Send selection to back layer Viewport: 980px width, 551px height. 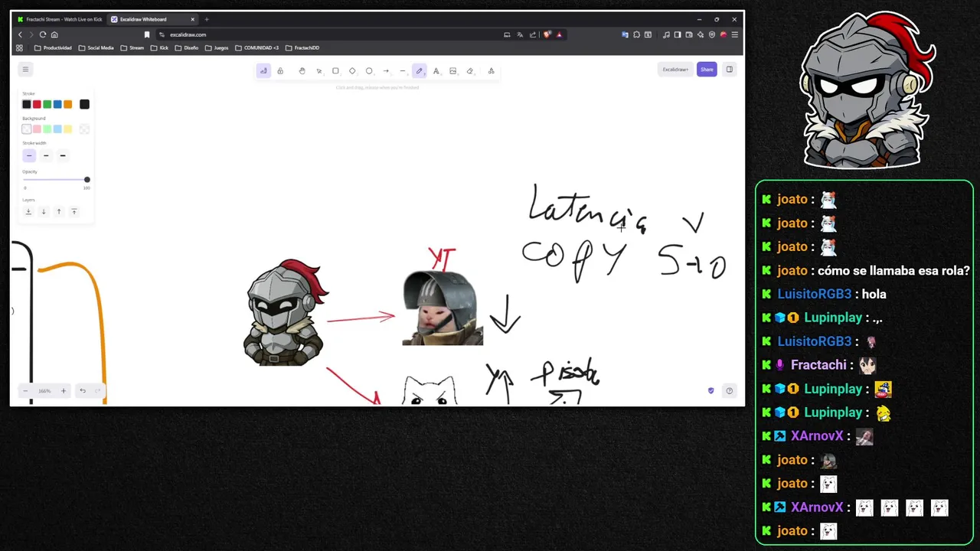(x=28, y=211)
